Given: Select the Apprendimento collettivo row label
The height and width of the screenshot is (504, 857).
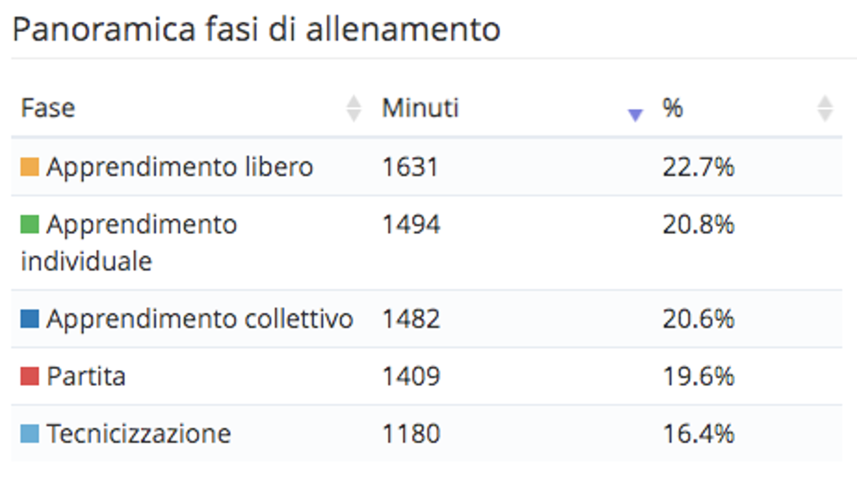Looking at the screenshot, I should coord(200,319).
